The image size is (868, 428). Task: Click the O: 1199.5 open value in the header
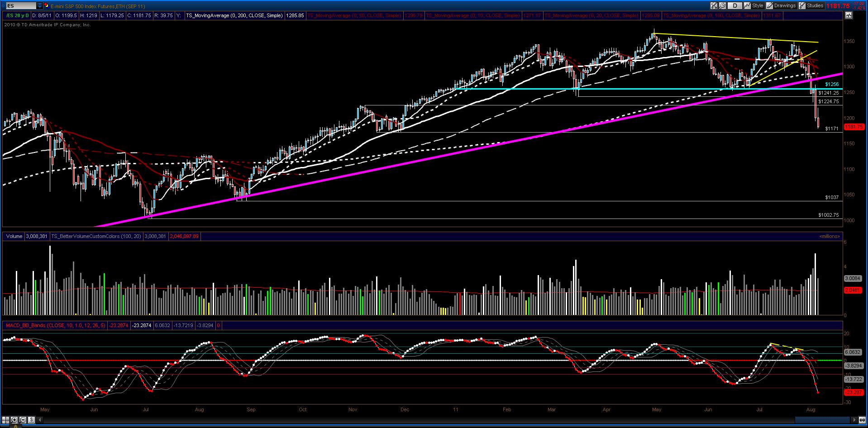tap(67, 15)
